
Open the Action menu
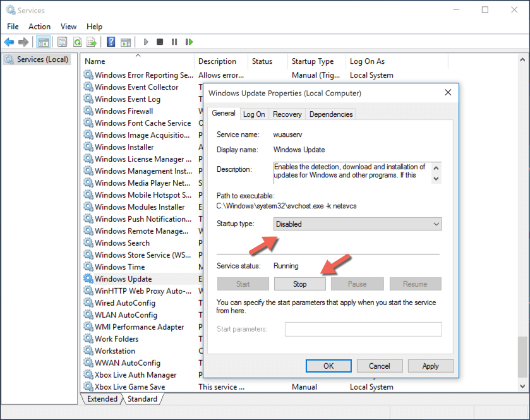[40, 27]
